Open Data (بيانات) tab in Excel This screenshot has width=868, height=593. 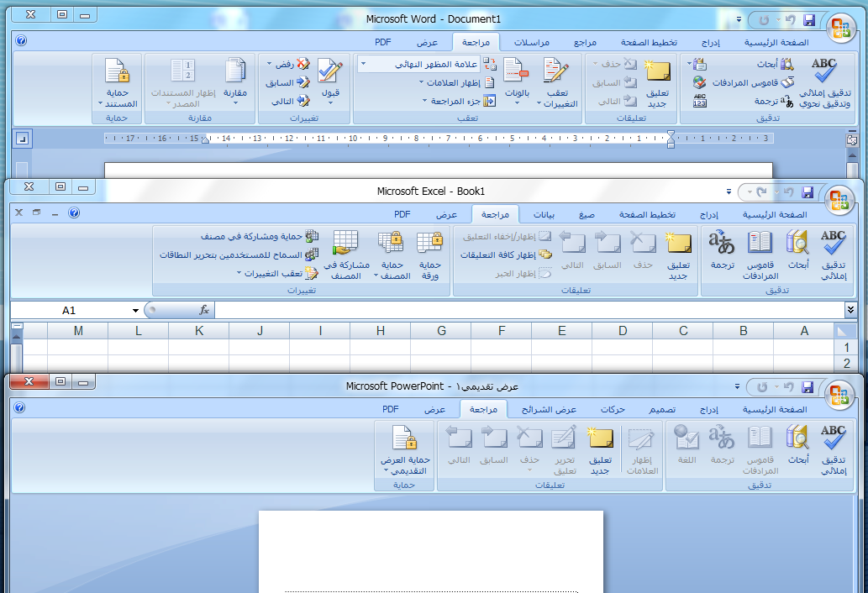point(544,214)
